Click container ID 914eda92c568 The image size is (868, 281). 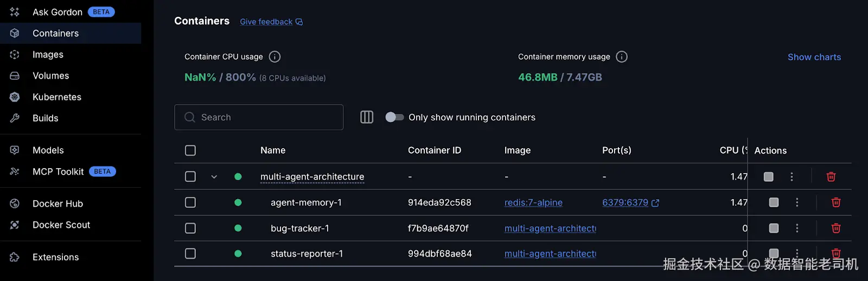point(439,202)
